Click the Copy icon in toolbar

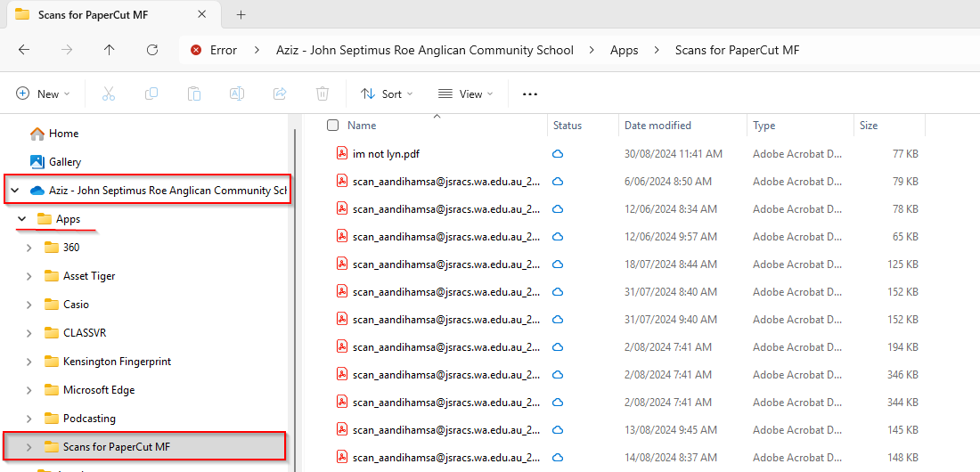click(151, 94)
